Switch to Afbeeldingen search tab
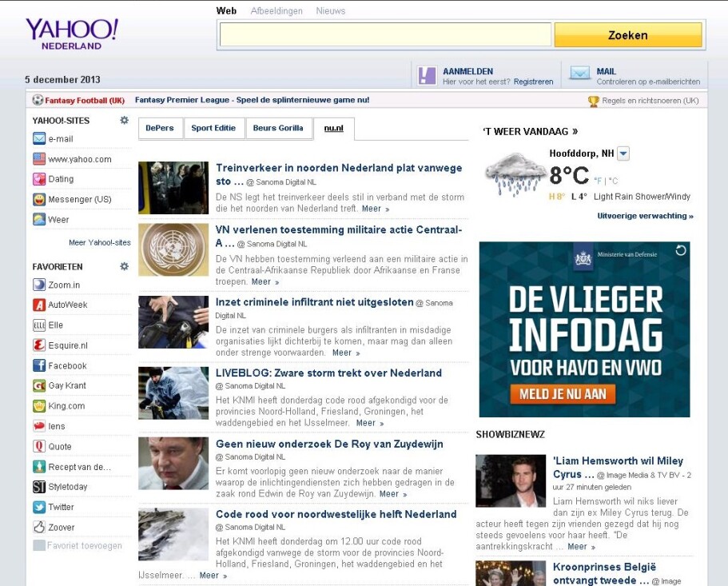This screenshot has height=586, width=728. point(276,10)
